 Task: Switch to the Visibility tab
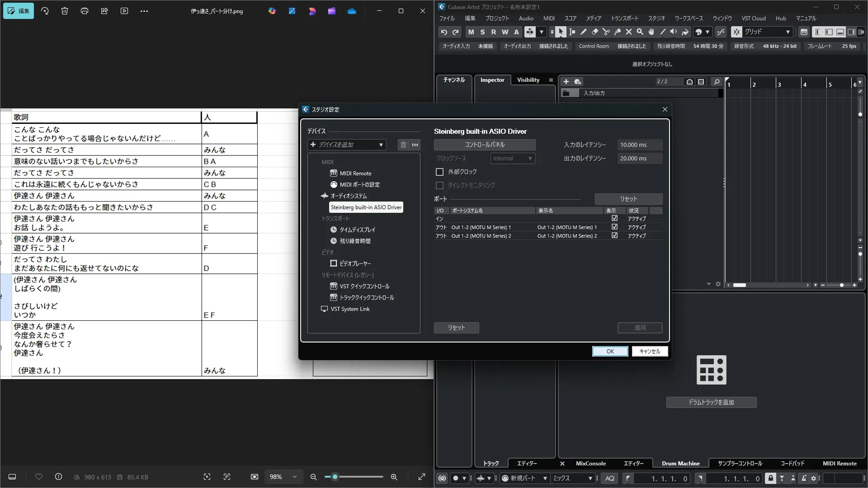click(528, 80)
